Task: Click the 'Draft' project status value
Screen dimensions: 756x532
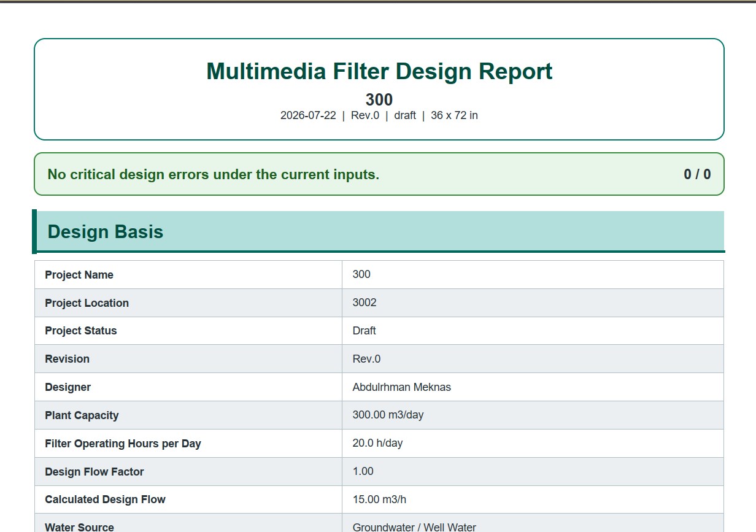Action: (364, 331)
